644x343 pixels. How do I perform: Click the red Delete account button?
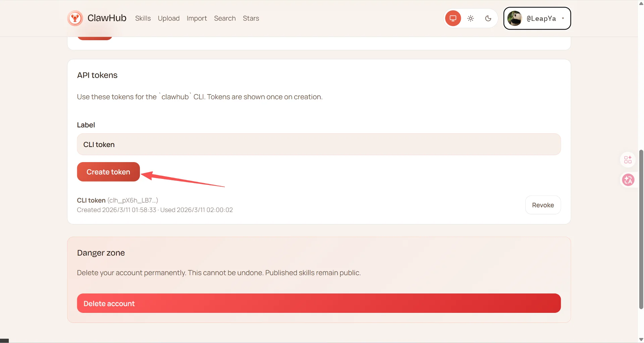[x=319, y=303]
